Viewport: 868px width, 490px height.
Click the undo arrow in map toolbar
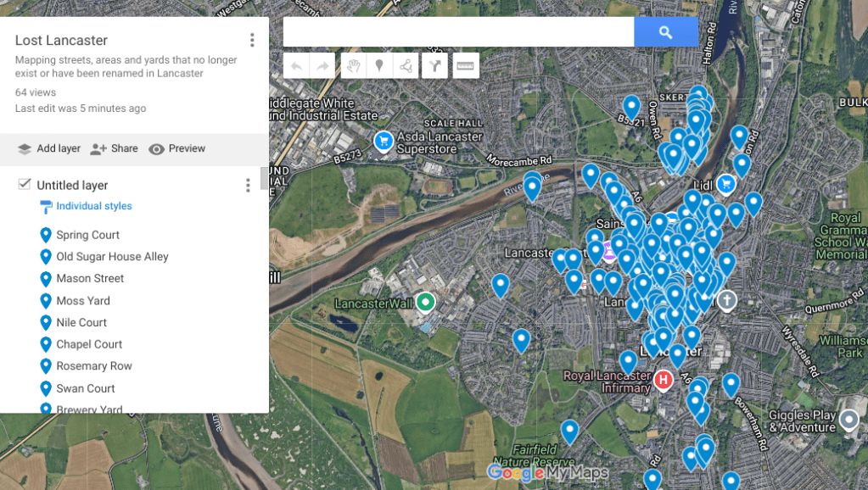(296, 66)
